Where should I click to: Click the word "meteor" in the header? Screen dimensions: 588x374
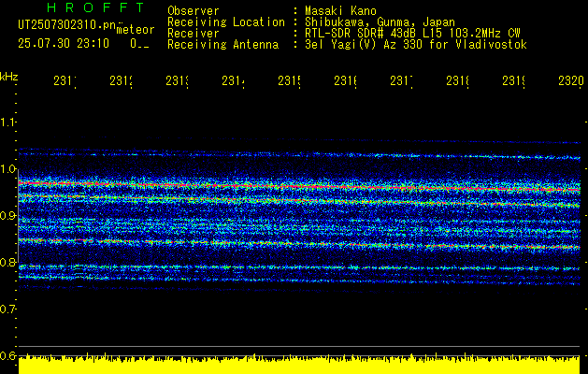136,30
